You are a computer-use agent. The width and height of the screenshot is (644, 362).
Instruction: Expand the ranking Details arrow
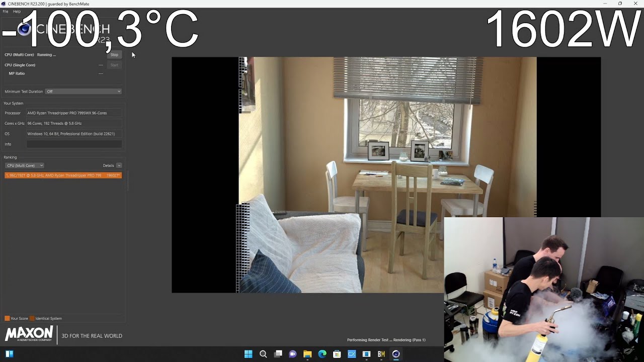(119, 165)
